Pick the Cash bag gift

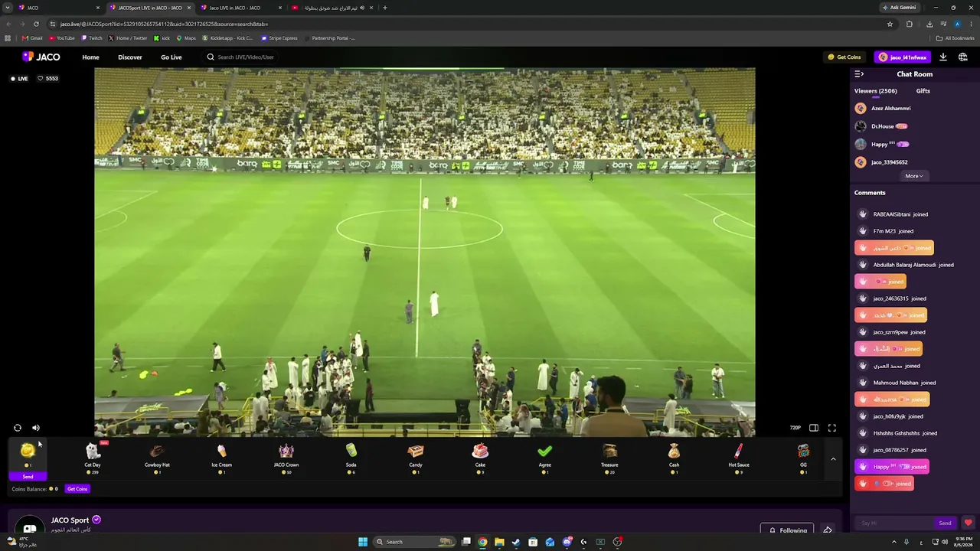click(674, 457)
